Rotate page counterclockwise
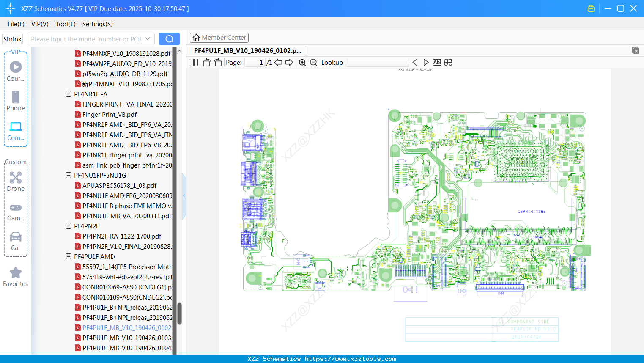 point(206,63)
